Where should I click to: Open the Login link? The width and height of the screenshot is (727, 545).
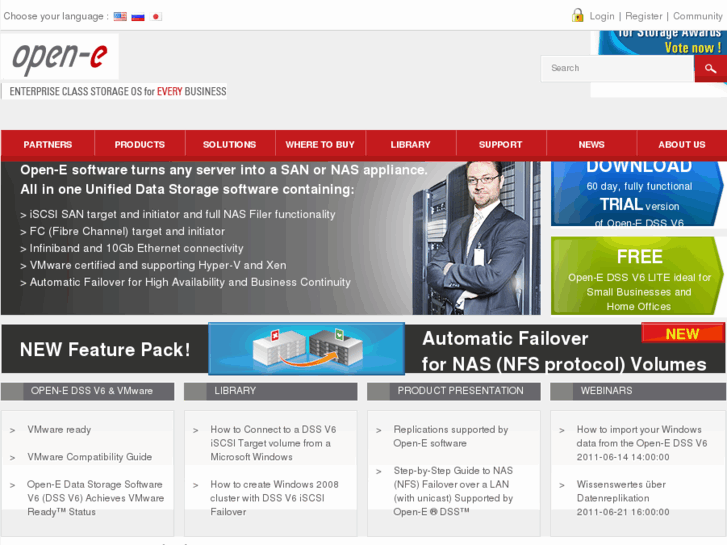pos(602,16)
